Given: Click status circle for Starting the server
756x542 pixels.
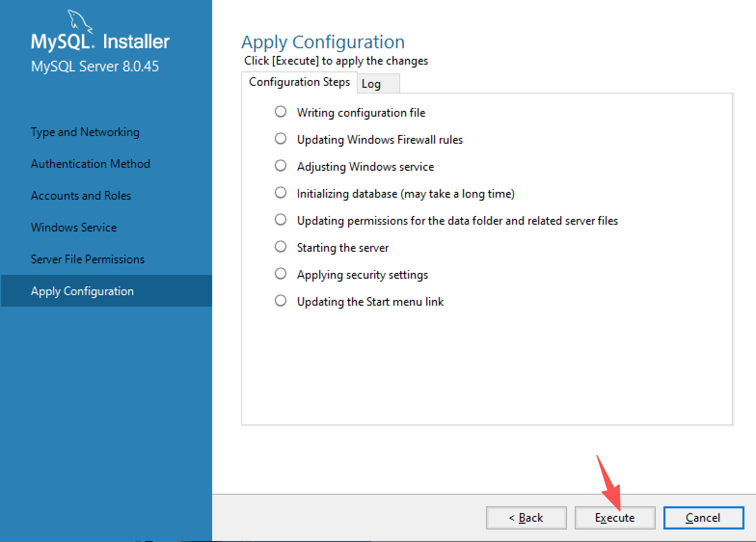Looking at the screenshot, I should [281, 247].
